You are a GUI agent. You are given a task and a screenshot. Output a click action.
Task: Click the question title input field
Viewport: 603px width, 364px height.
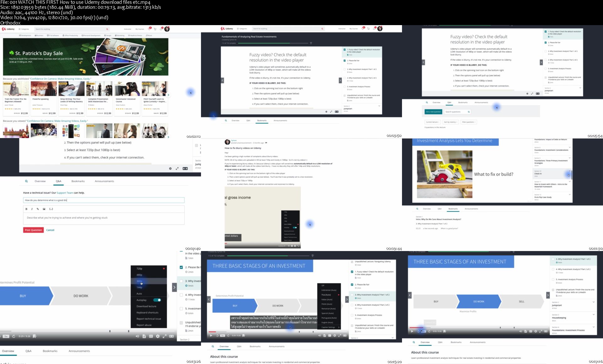[x=104, y=200]
